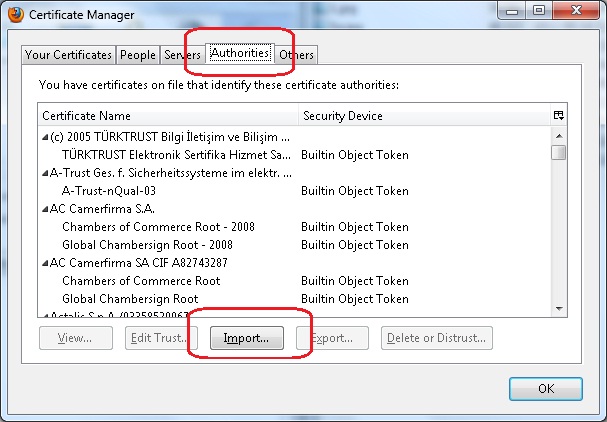
Task: Open the Others tab
Action: coord(297,55)
